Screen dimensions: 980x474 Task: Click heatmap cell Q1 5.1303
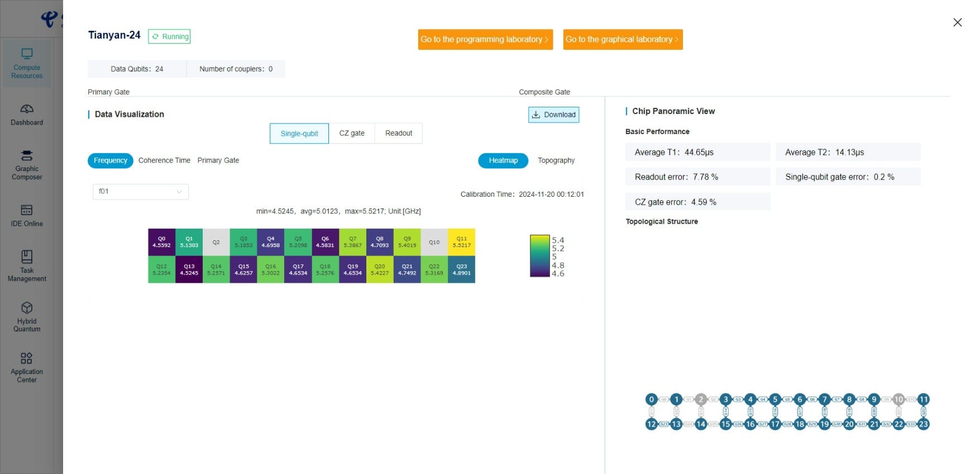click(189, 242)
